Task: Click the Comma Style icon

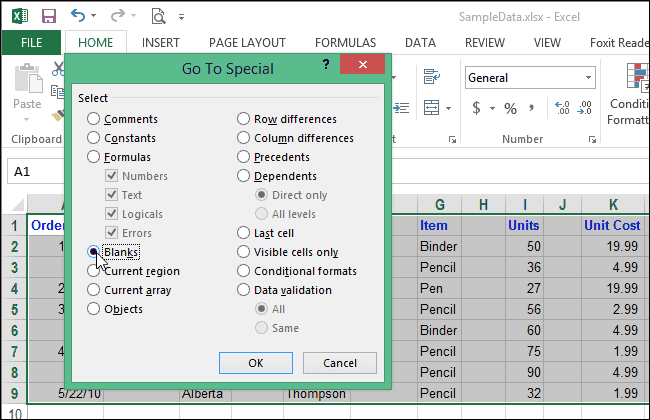Action: coord(533,108)
